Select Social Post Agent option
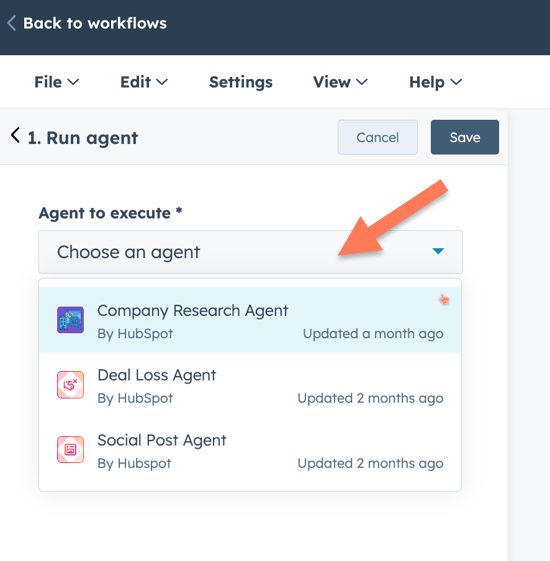The image size is (550, 561). tap(250, 450)
